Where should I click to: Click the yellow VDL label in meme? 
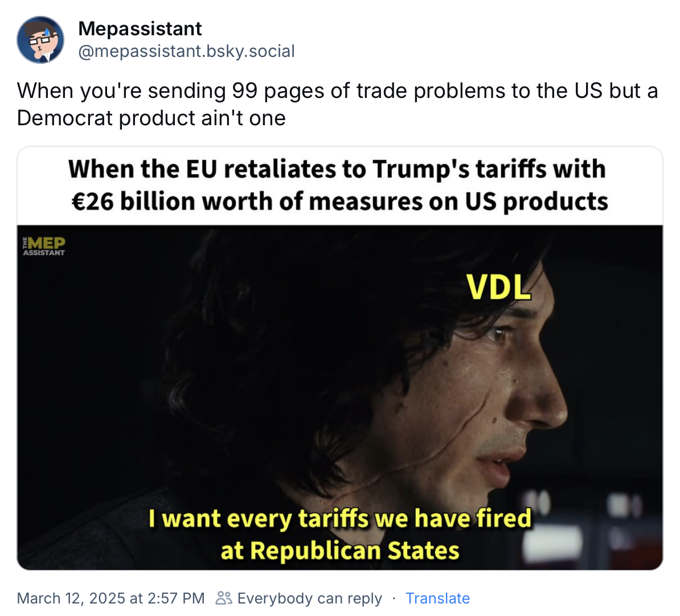[499, 287]
